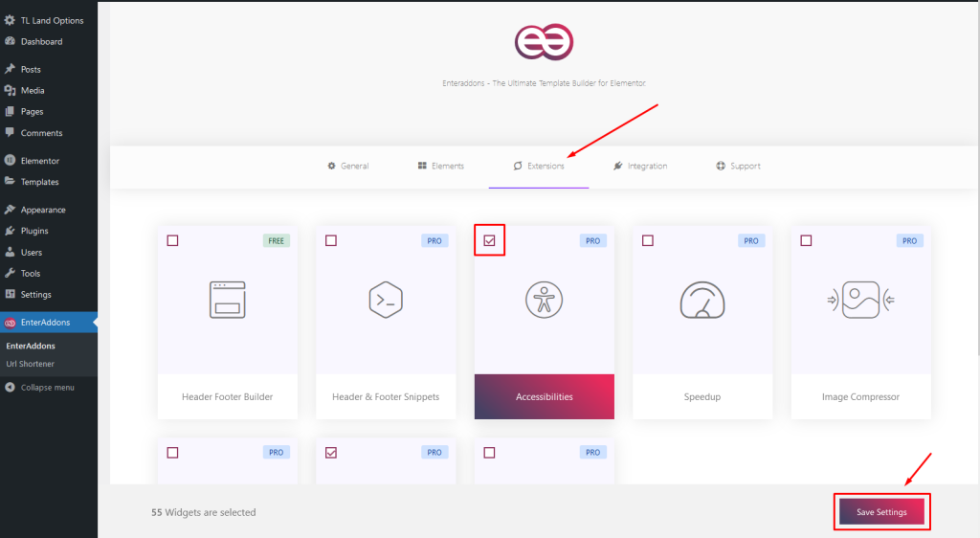980x538 pixels.
Task: Click the PRO badge on Speedup card
Action: (x=750, y=240)
